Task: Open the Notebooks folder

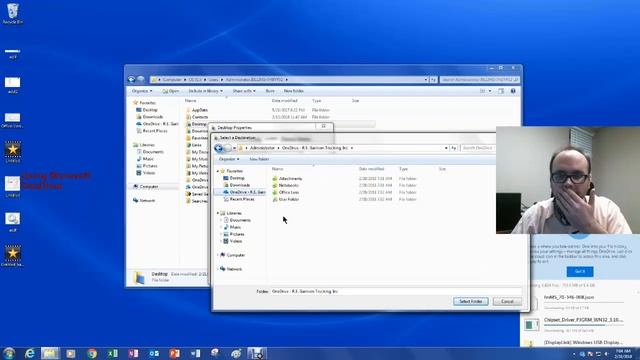Action: [x=289, y=185]
